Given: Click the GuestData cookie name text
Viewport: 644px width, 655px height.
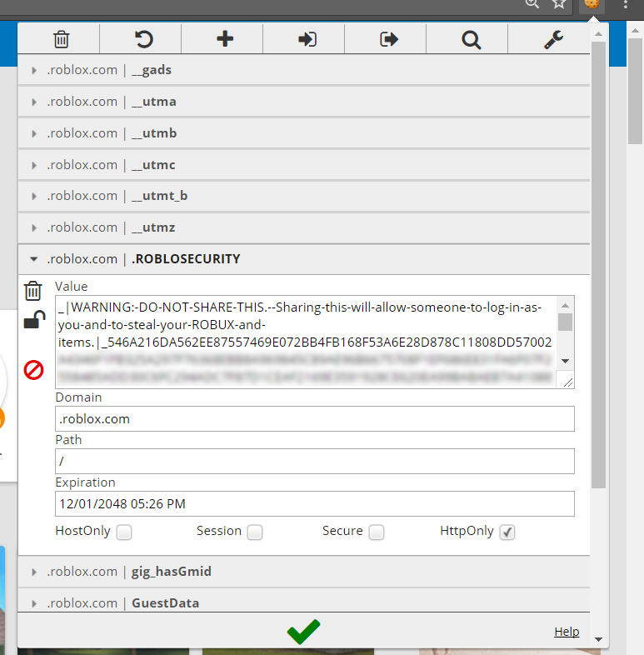Looking at the screenshot, I should pos(166,603).
